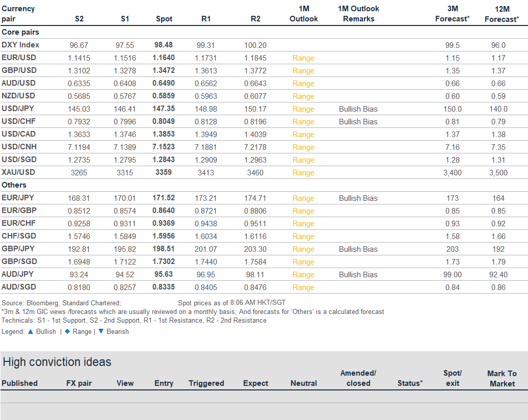Image resolution: width=528 pixels, height=420 pixels.
Task: Select the XAU/USD currency pair label
Action: [18, 172]
